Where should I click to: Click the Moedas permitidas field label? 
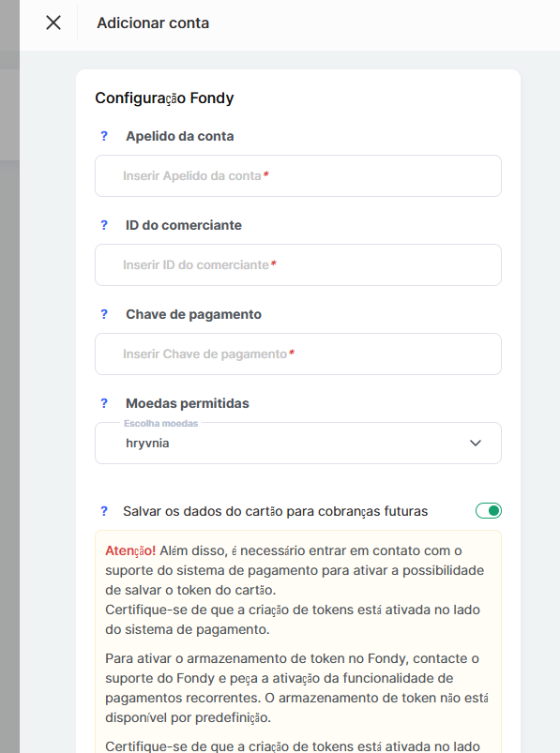(188, 403)
